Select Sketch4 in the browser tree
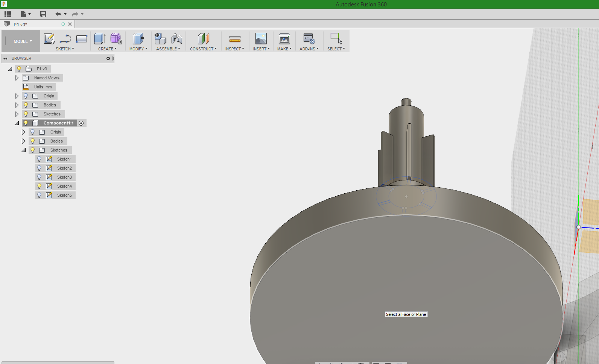The image size is (599, 364). click(x=64, y=186)
